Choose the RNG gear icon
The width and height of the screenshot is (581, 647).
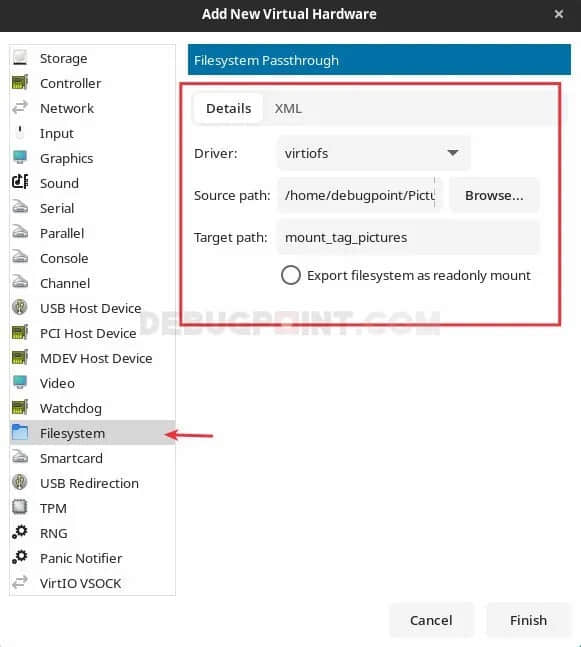(x=20, y=532)
